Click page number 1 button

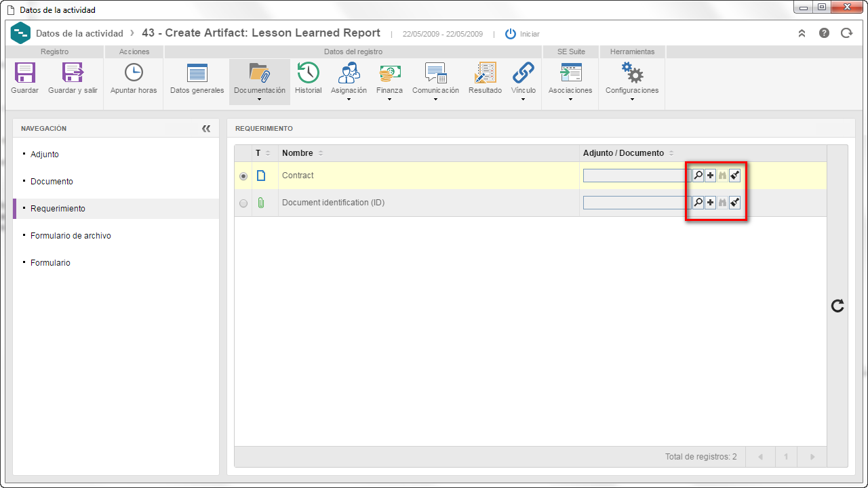pyautogui.click(x=786, y=457)
